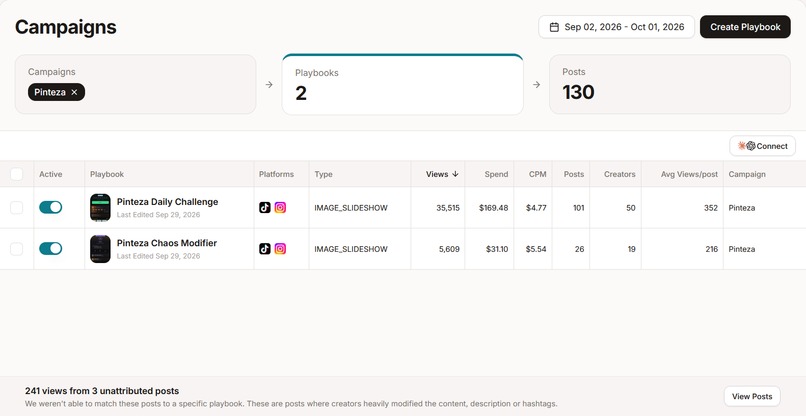
Task: Click the $169.48 spend value
Action: click(x=493, y=208)
